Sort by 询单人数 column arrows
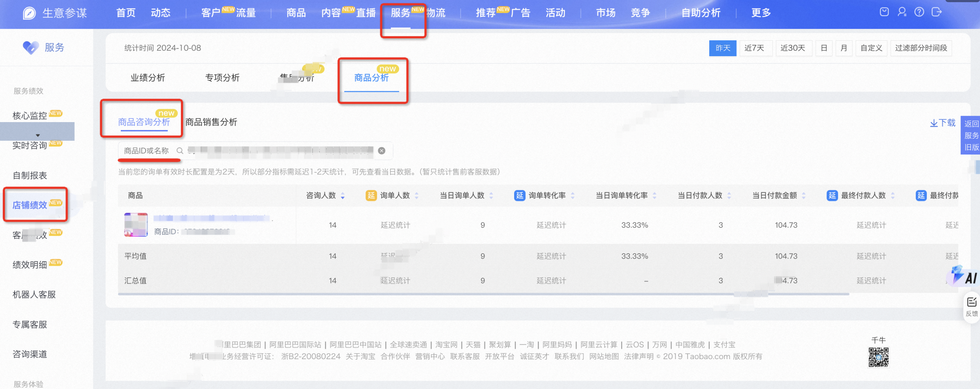Viewport: 980px width, 389px height. [x=416, y=196]
